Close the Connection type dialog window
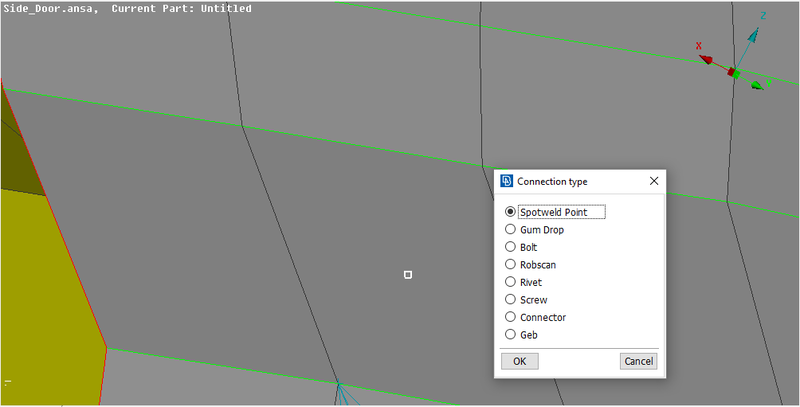 pyautogui.click(x=654, y=181)
